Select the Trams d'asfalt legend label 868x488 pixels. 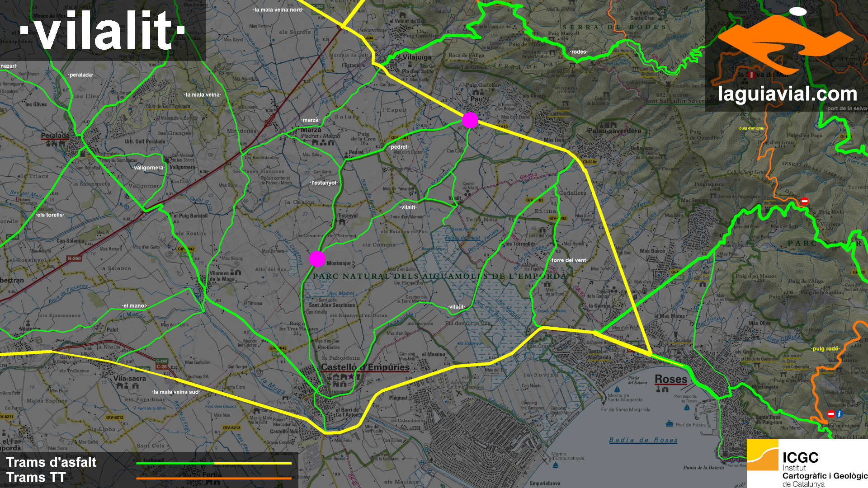point(51,462)
